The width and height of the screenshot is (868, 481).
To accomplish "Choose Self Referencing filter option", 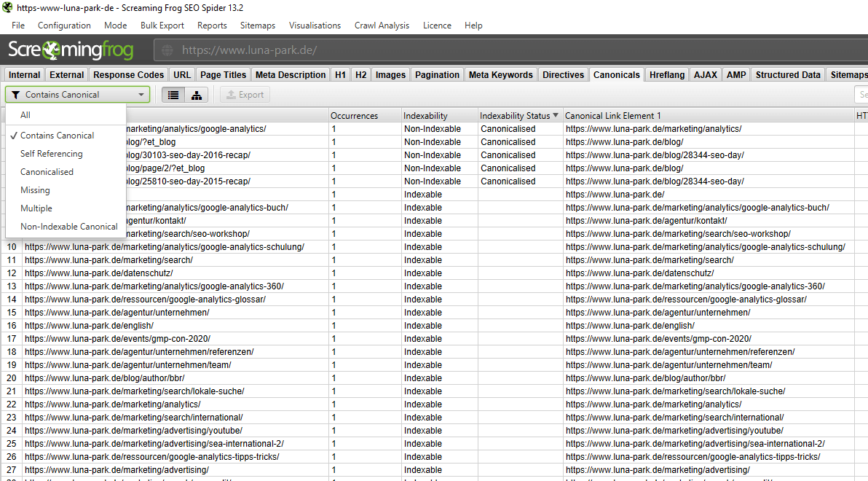I will (x=51, y=154).
